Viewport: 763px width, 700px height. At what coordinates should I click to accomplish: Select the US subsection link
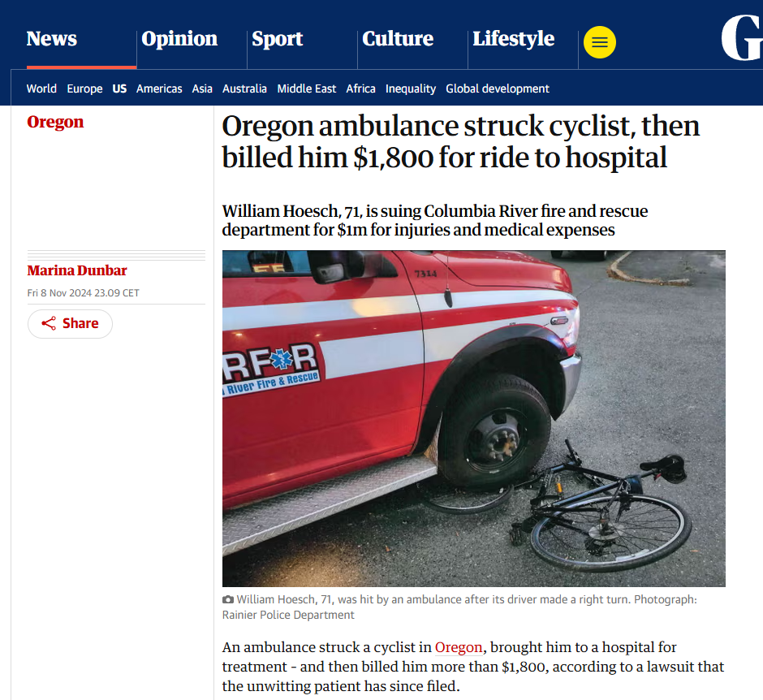[x=119, y=89]
